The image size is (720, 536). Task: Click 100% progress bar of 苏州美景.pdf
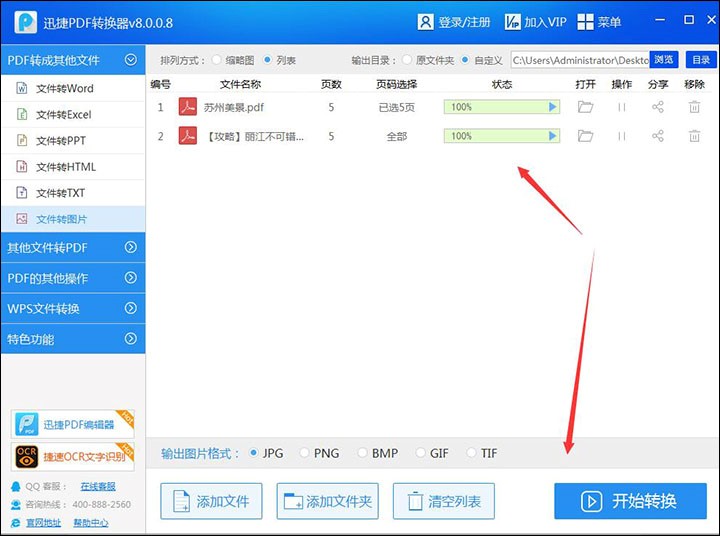[x=501, y=107]
